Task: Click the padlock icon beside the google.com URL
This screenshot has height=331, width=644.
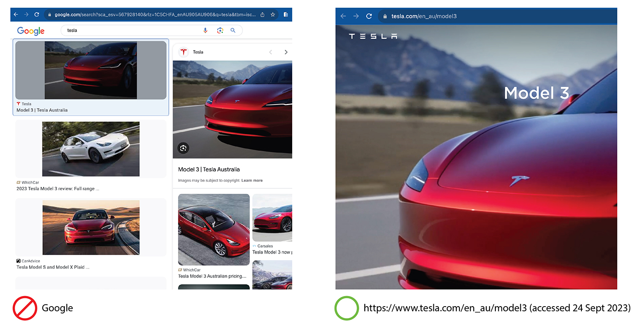Action: tap(49, 14)
